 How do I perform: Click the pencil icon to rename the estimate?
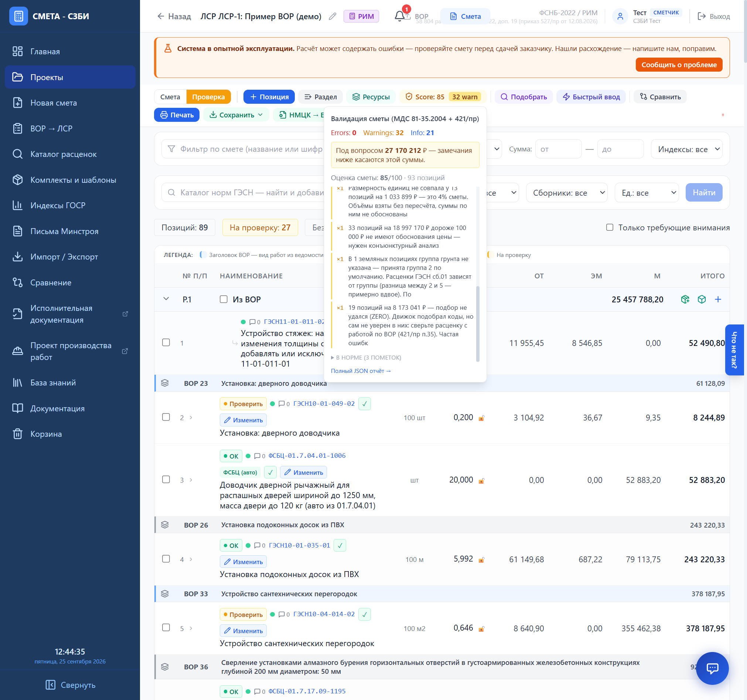pos(332,16)
